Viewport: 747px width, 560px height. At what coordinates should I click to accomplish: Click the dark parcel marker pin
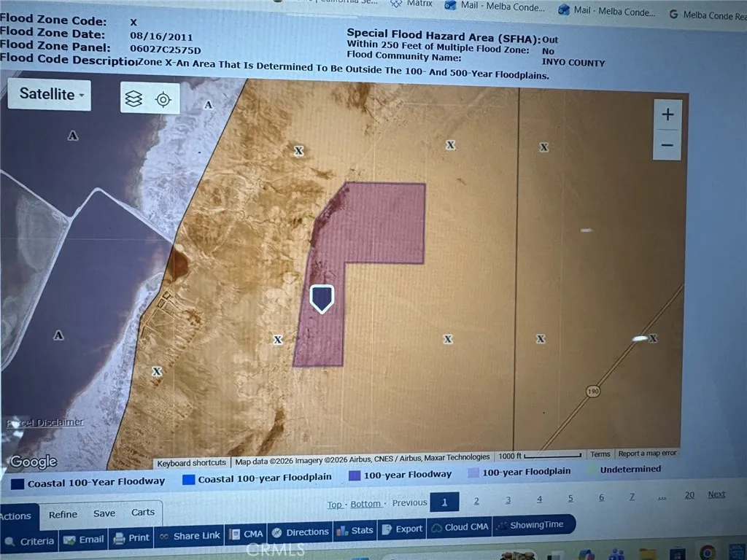322,298
